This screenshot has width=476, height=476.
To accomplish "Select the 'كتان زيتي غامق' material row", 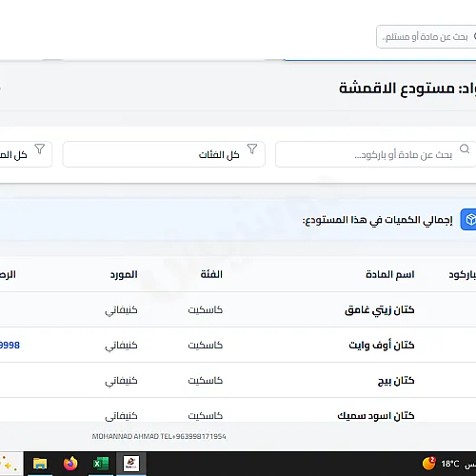I will tap(238, 309).
